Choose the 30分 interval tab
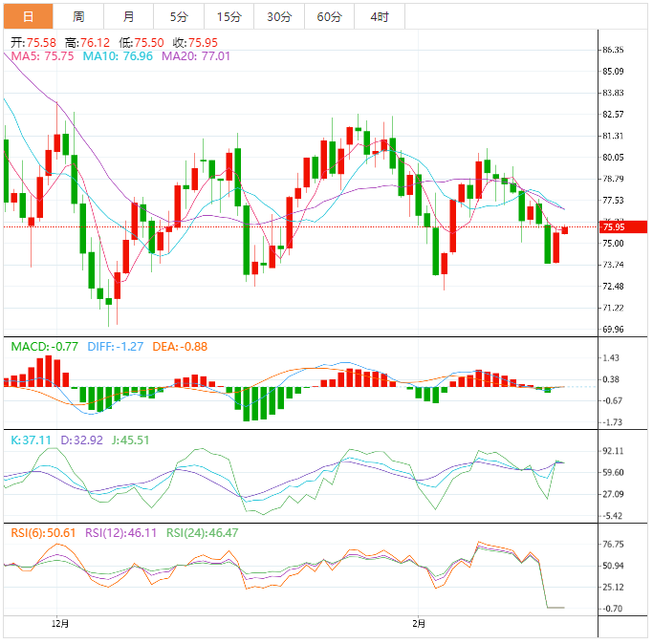Viewport: 653px width, 644px height. [279, 16]
